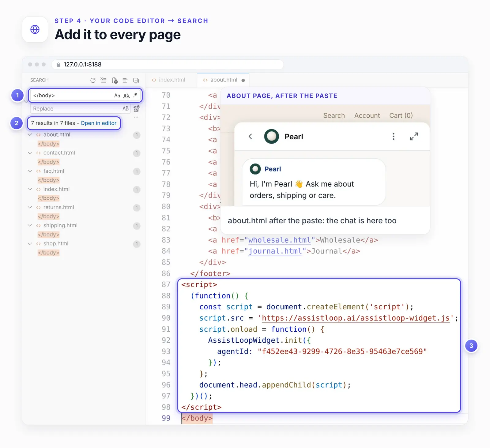Viewport: 490px width, 448px height.
Task: Click the Search nav link
Action: [x=334, y=115]
